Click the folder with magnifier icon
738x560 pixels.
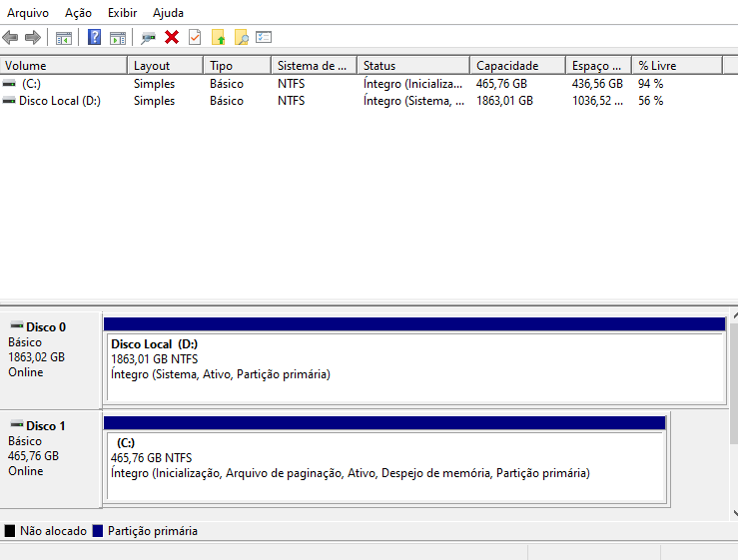point(242,37)
